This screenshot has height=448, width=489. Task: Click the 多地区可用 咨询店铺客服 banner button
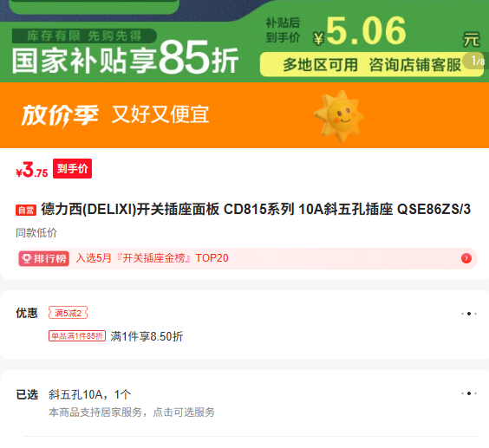pyautogui.click(x=372, y=64)
